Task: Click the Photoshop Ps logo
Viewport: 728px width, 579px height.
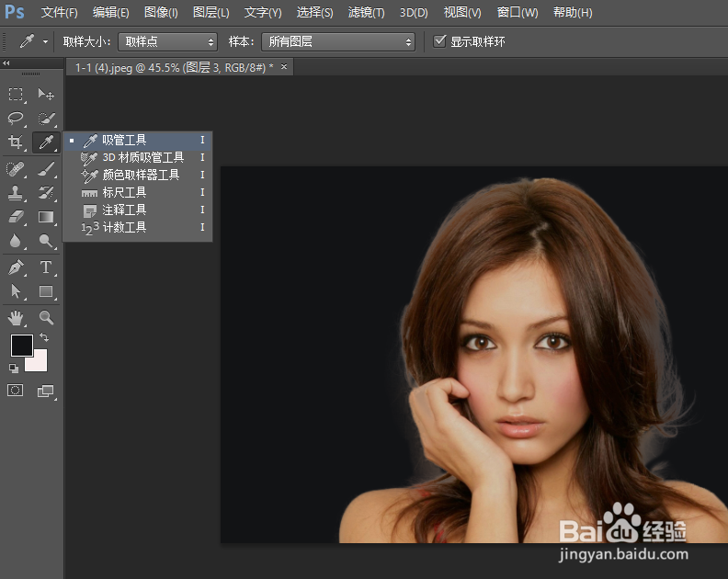Action: (15, 12)
